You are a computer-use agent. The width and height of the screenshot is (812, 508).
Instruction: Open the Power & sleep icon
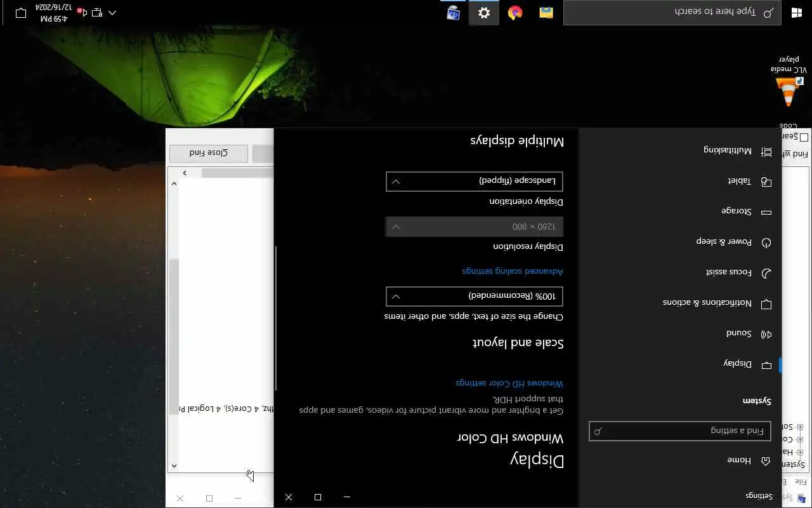click(766, 243)
